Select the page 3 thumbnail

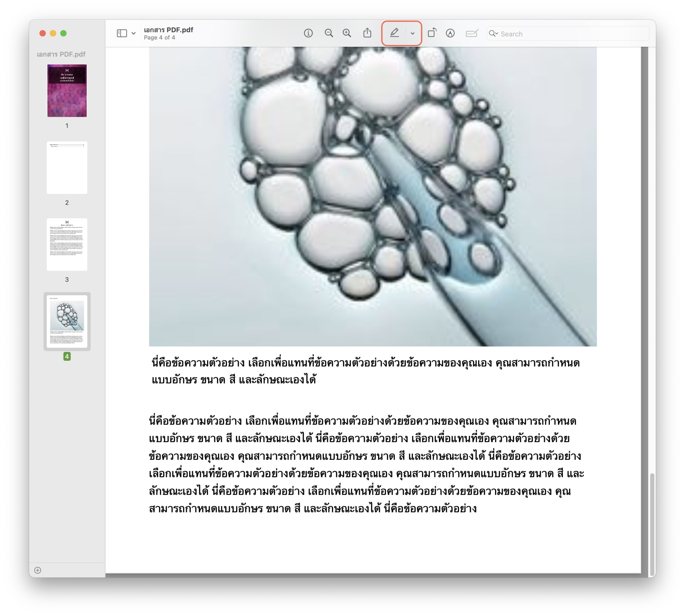[x=67, y=244]
